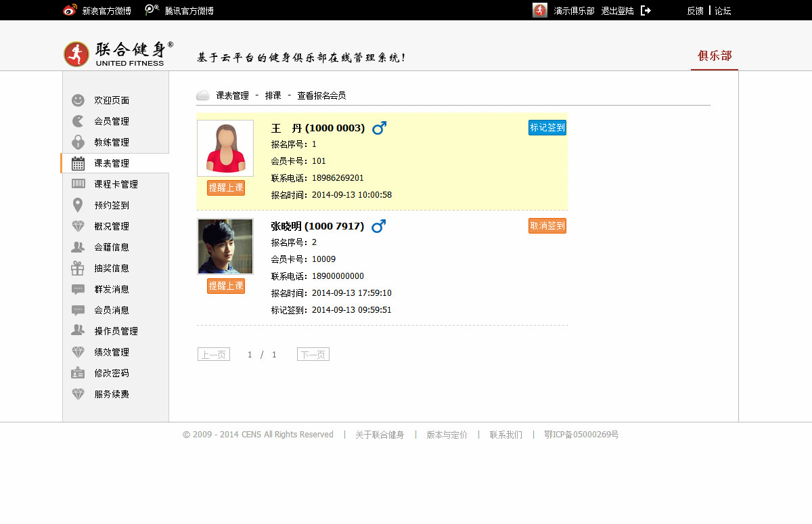
Task: Remind 王丹 to attend class (提醒上课)
Action: tap(225, 188)
